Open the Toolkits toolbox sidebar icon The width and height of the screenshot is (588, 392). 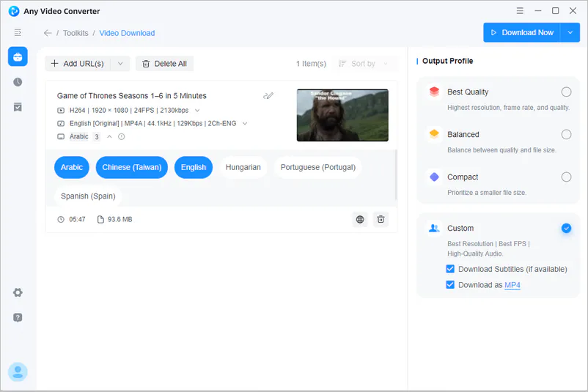click(18, 56)
